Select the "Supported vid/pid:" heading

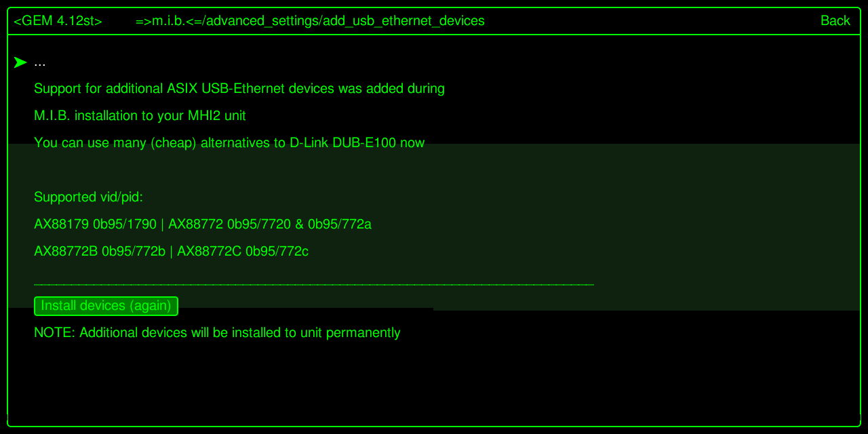click(88, 197)
